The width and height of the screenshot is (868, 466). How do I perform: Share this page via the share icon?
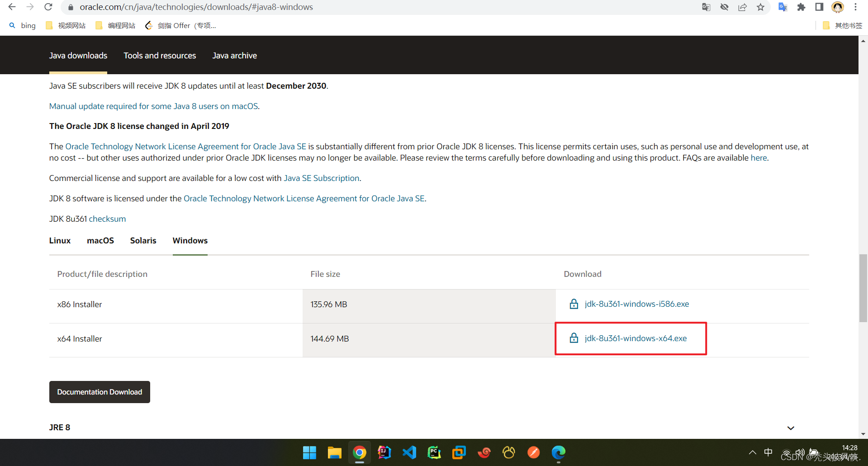point(742,7)
